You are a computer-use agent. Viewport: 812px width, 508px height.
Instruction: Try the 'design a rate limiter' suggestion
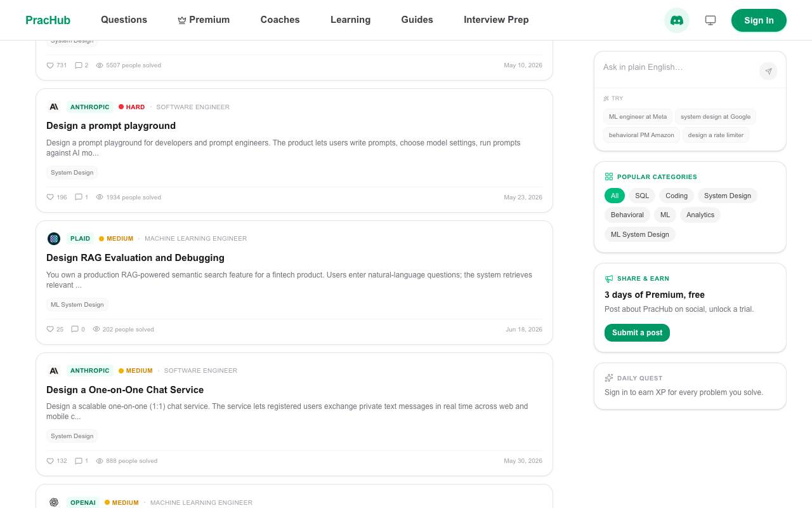tap(716, 135)
